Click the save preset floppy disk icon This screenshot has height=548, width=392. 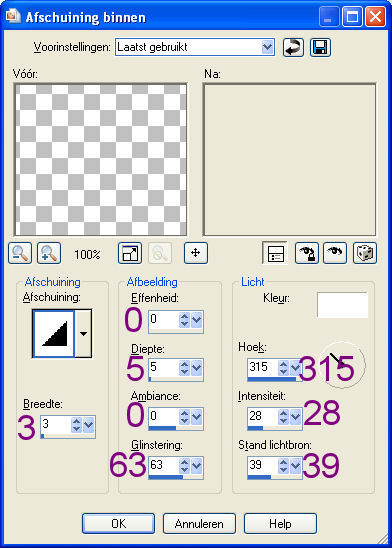point(320,47)
